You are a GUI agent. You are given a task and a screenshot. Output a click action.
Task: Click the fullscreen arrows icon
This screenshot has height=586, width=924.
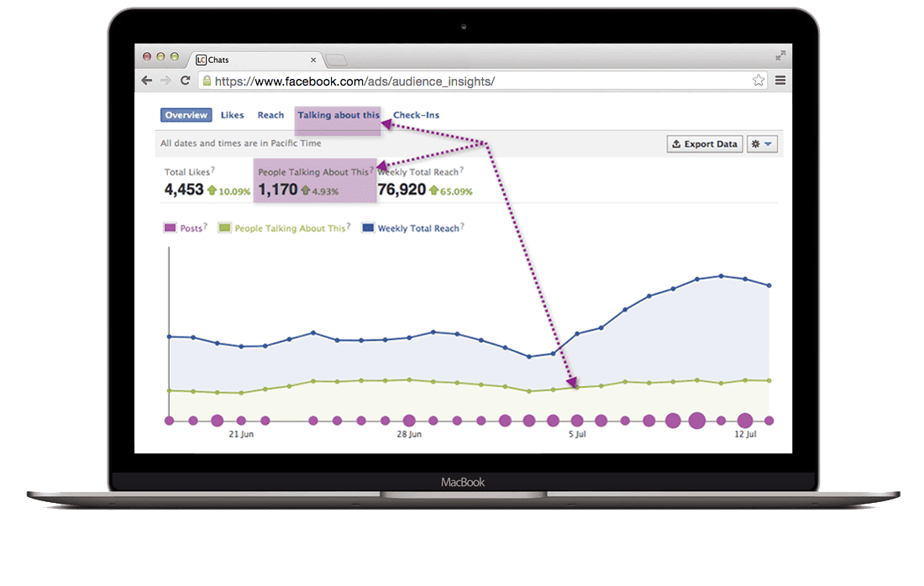780,55
